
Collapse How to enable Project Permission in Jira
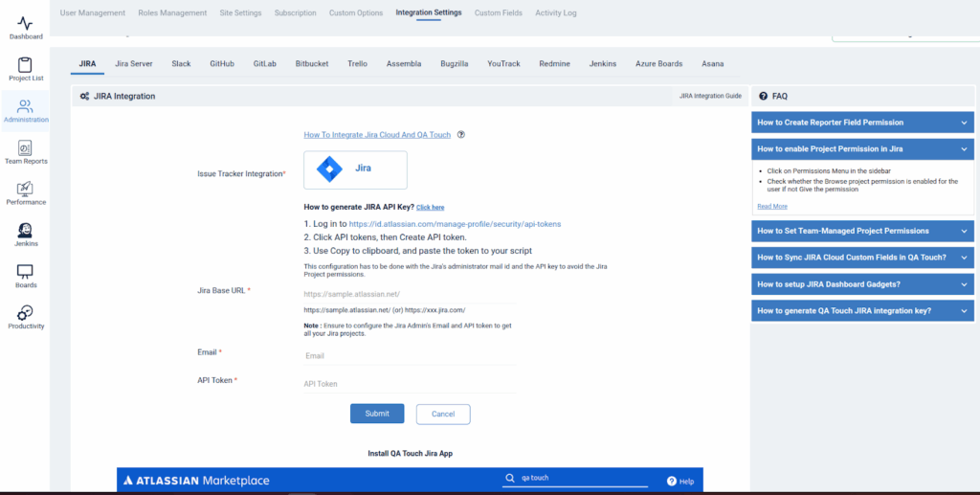[862, 148]
